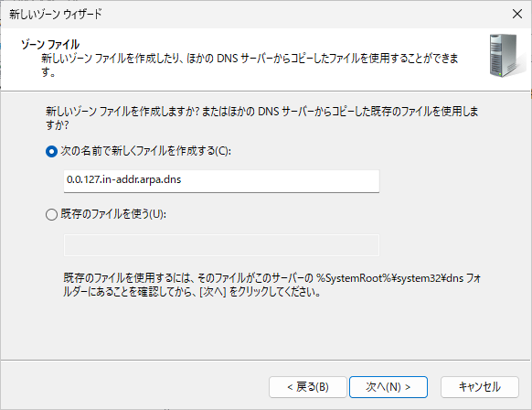Click the 次の名前で新しくファイルを作成する(C) label text
Screen dimensions: 532x410
pyautogui.click(x=146, y=151)
